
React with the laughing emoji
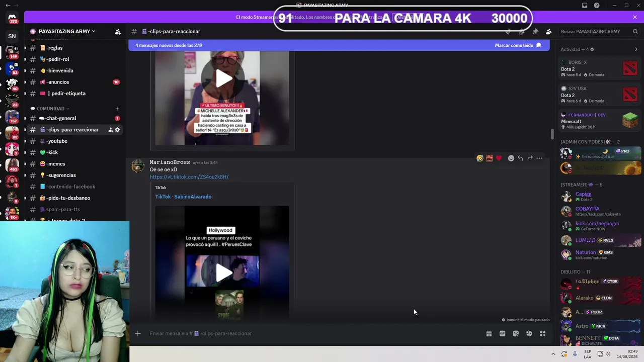coord(480,158)
